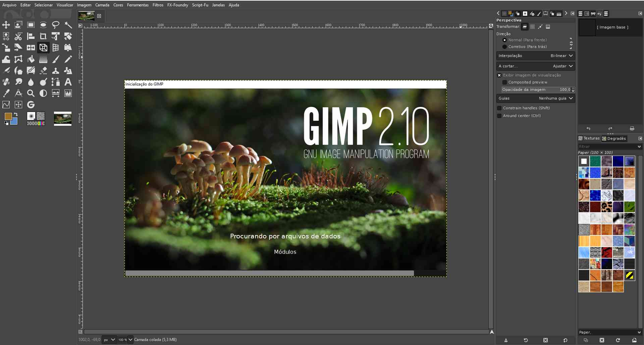
Task: Select the Color Picker eyedropper tool
Action: (x=6, y=93)
